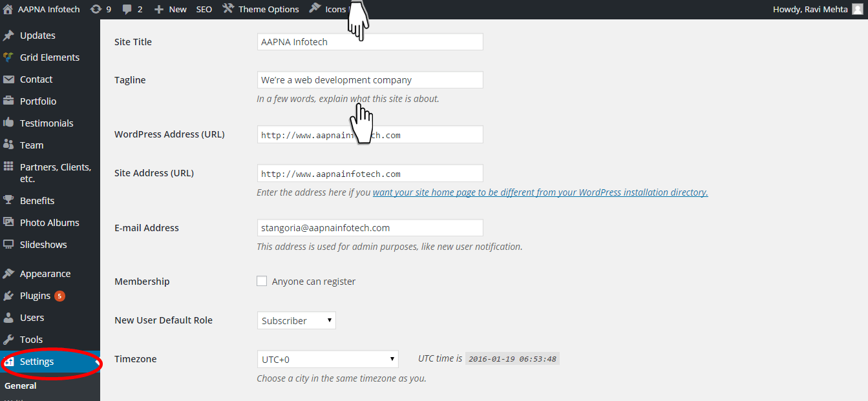This screenshot has height=401, width=868.
Task: Click the Plugins badge showing 5
Action: coord(59,296)
